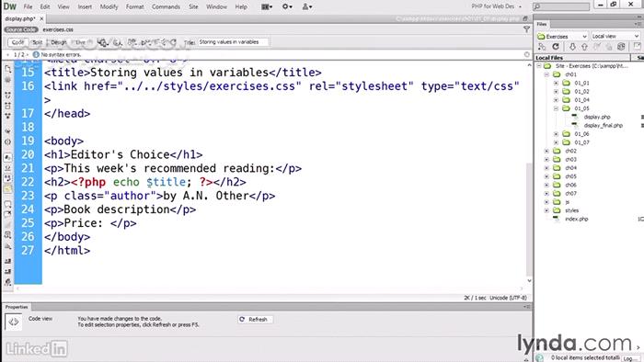Click the Open Documents icon in coding toolbar

(7, 69)
